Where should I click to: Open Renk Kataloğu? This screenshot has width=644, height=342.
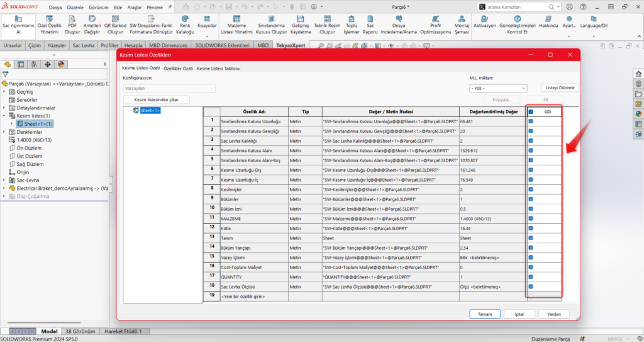[185, 25]
